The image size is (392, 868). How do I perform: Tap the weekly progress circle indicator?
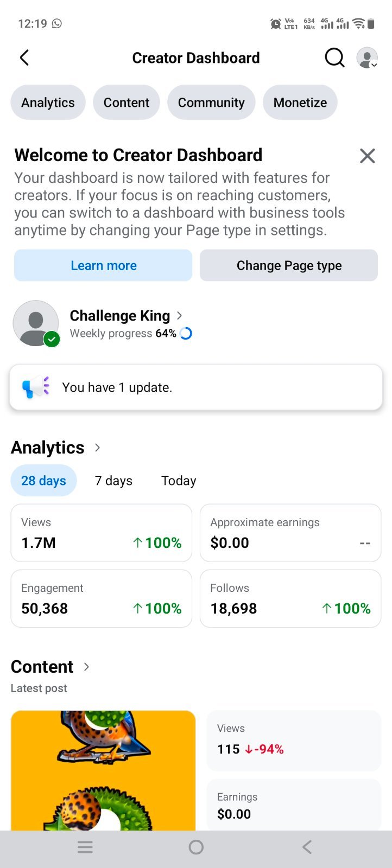pyautogui.click(x=186, y=334)
